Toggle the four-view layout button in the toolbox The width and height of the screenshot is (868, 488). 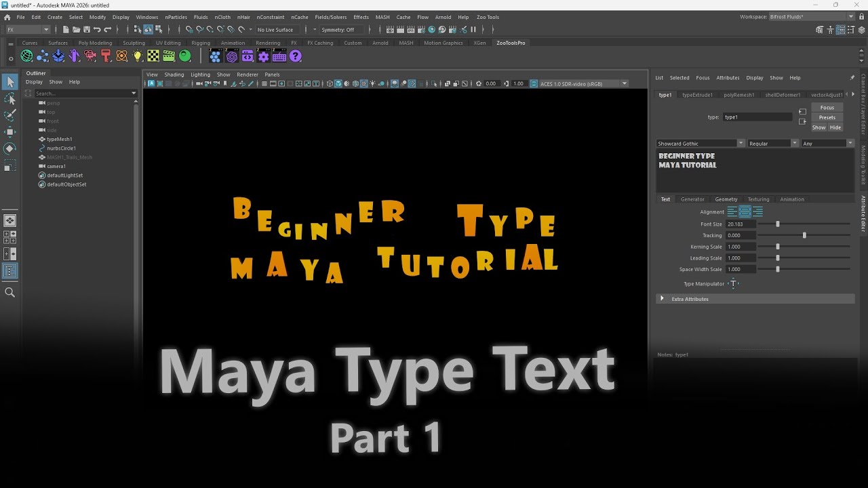(x=10, y=237)
